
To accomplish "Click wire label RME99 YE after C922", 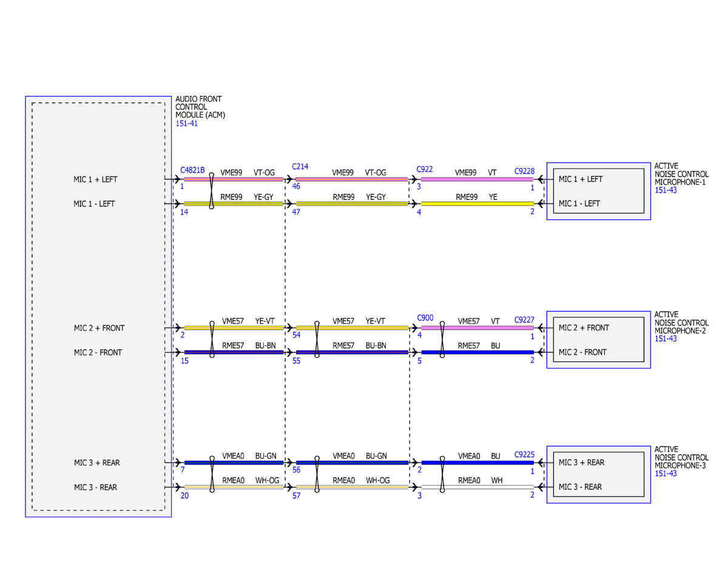I will click(476, 197).
